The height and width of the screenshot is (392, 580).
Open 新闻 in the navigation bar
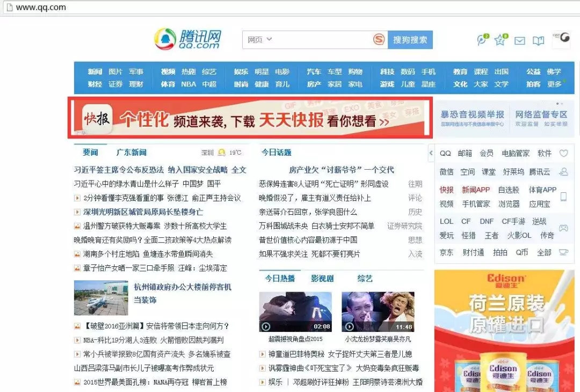tap(95, 72)
